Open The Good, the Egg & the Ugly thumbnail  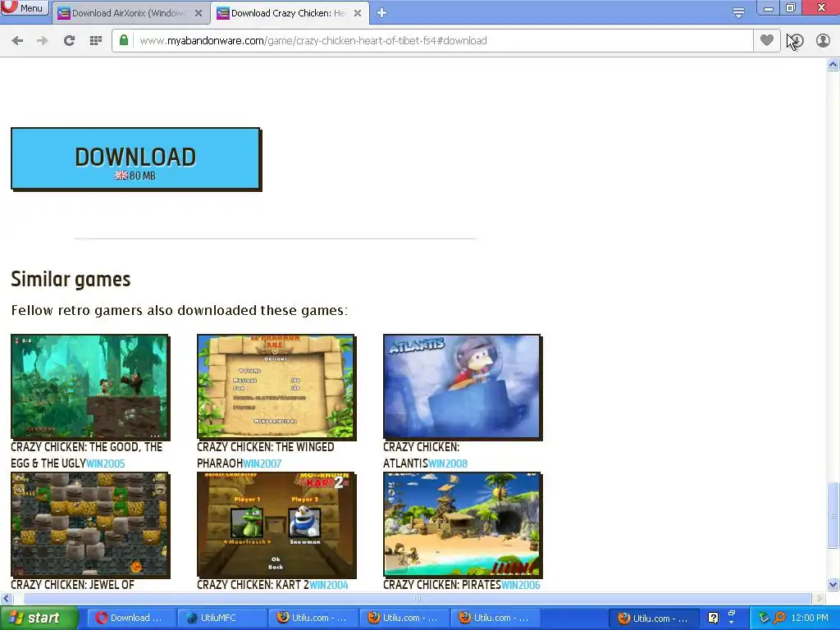[x=90, y=387]
